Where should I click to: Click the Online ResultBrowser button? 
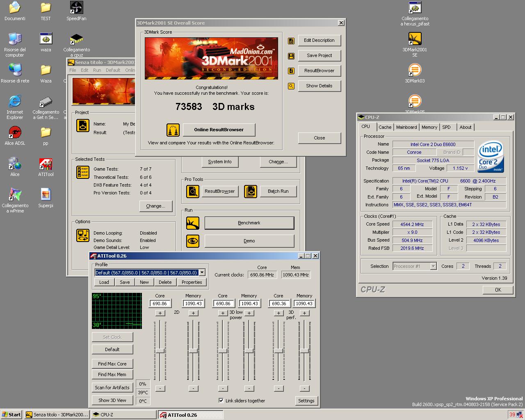(x=219, y=130)
